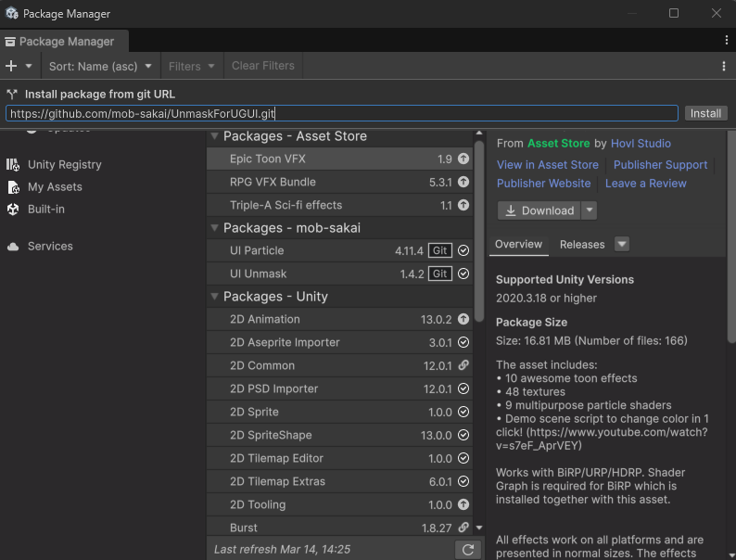The height and width of the screenshot is (560, 736).
Task: Click the View in Asset Store link
Action: pyautogui.click(x=548, y=165)
